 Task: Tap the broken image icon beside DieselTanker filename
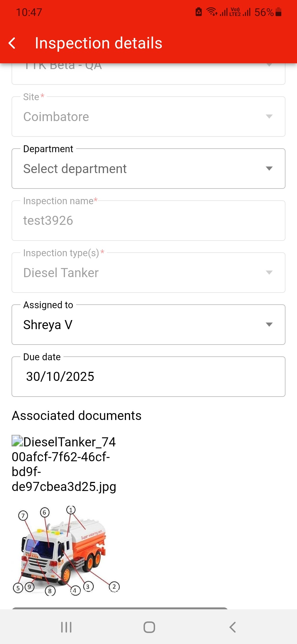tap(17, 441)
